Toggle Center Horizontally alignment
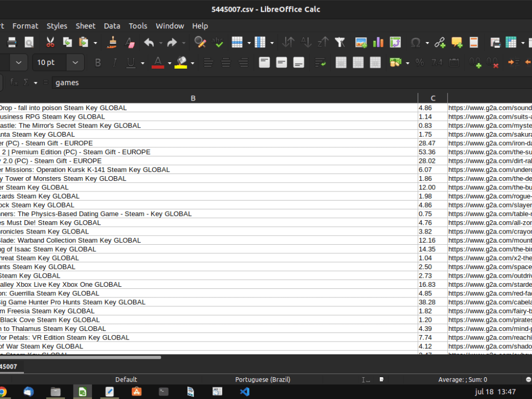The image size is (532, 399). pyautogui.click(x=226, y=62)
